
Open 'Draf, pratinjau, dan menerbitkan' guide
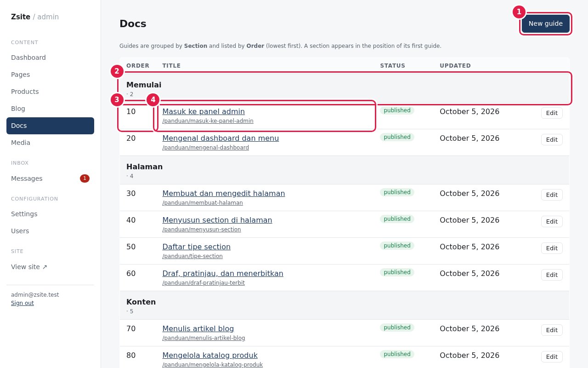[223, 273]
